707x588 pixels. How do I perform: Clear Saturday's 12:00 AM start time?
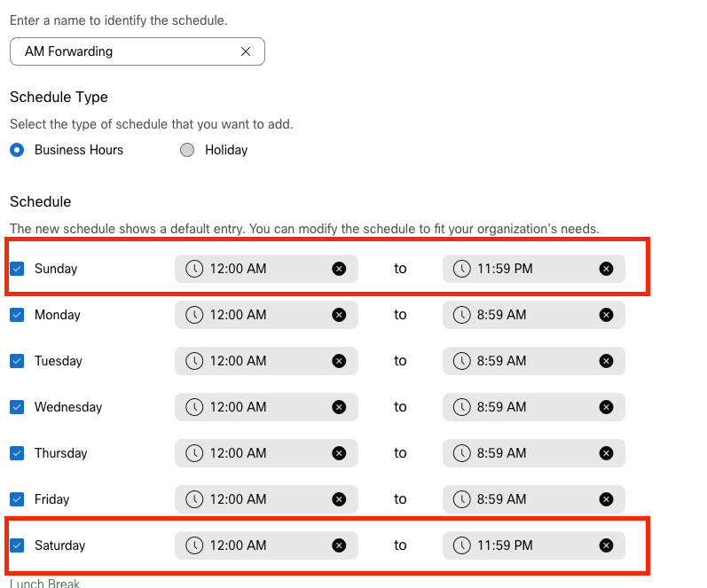339,545
